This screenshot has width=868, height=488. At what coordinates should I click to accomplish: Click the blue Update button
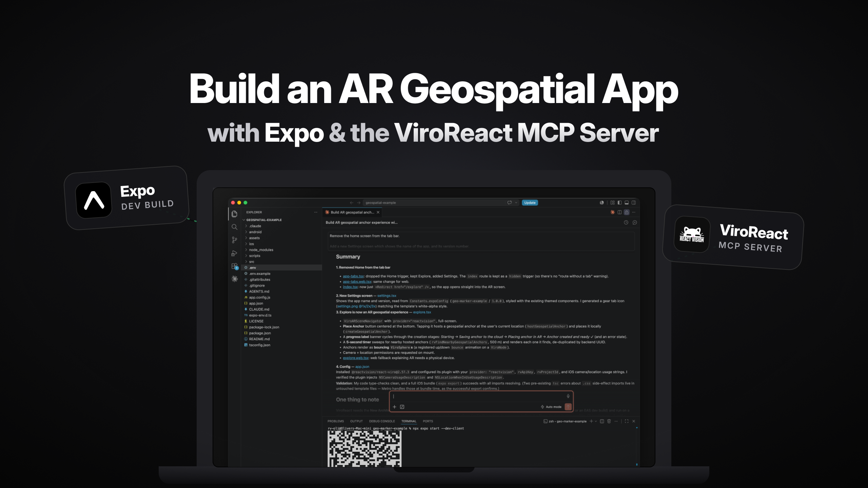pos(530,203)
